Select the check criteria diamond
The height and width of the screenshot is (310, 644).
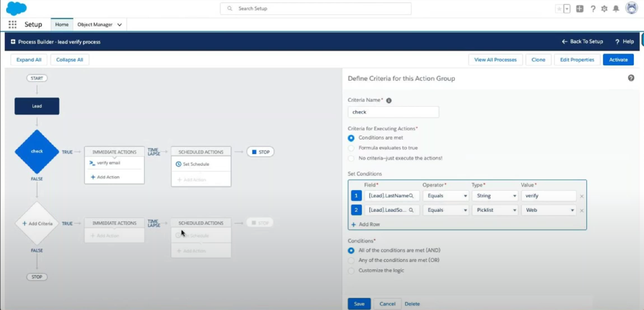[37, 151]
